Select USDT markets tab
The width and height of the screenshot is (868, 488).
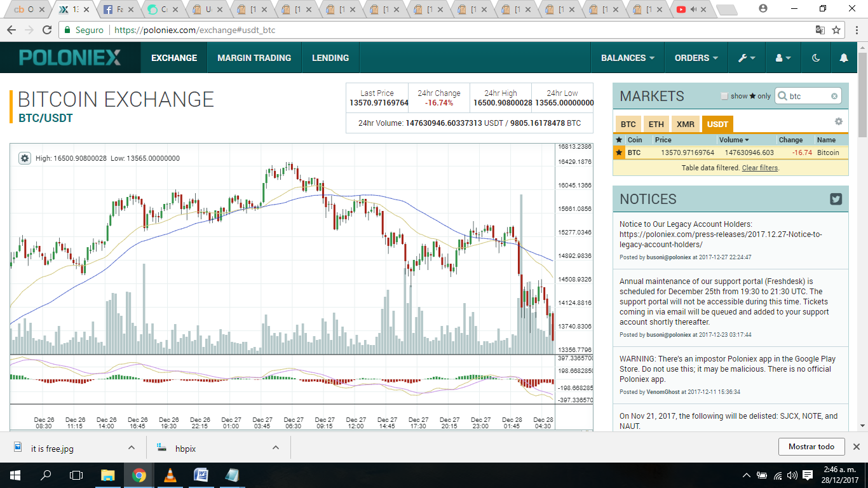[x=718, y=125]
